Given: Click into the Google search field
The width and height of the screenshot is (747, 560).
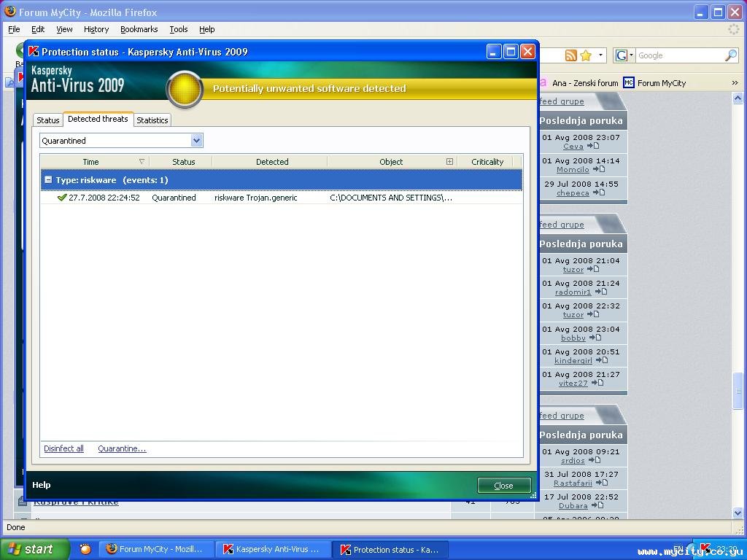Looking at the screenshot, I should (x=679, y=55).
